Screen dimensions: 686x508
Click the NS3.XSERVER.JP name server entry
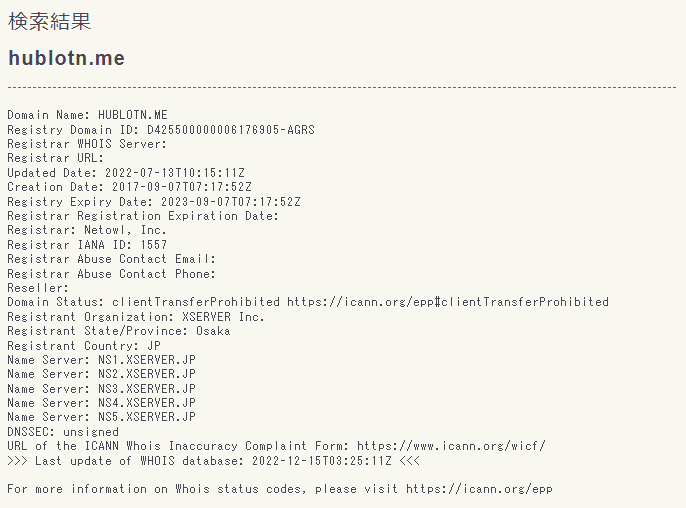[x=146, y=388]
